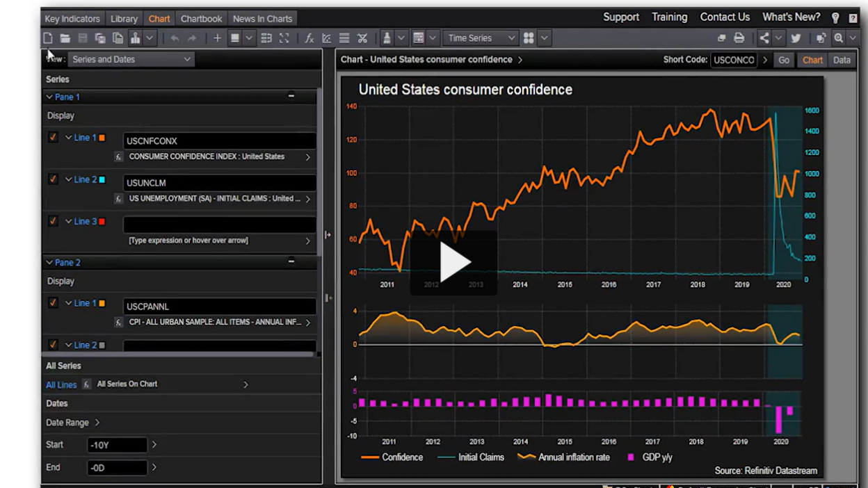Open file using the folder icon
This screenshot has height=488, width=868.
[x=65, y=38]
